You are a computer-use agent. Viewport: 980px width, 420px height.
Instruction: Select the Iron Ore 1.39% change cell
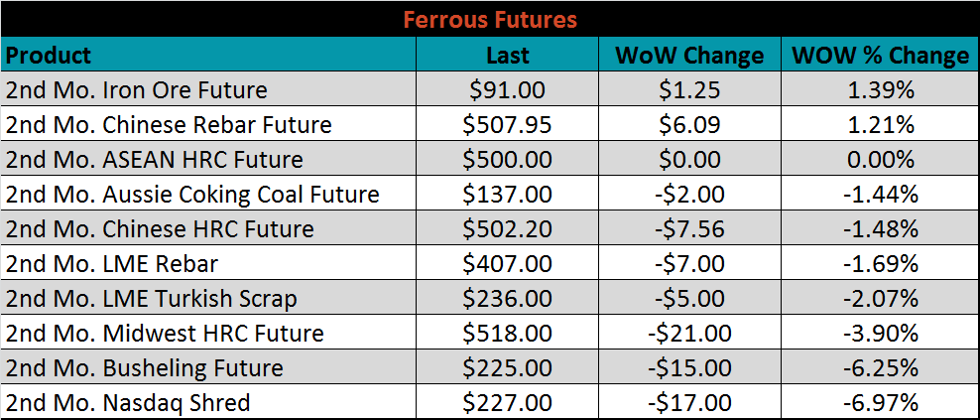tap(880, 89)
